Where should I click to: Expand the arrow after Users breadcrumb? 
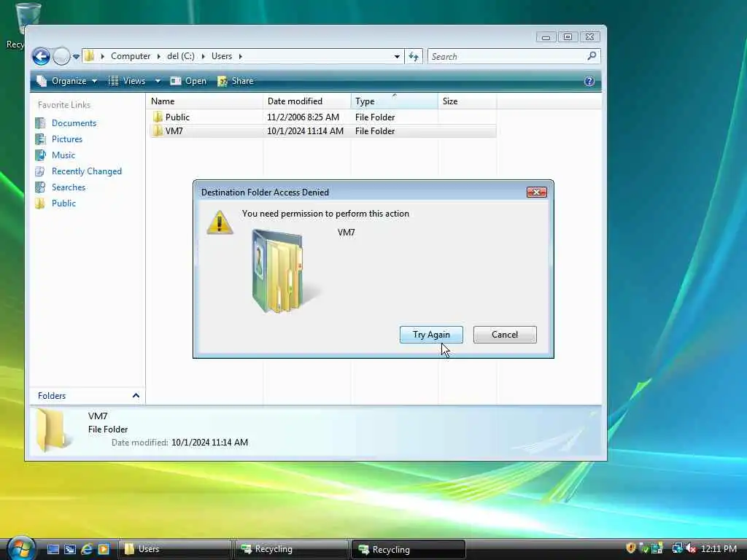point(241,56)
